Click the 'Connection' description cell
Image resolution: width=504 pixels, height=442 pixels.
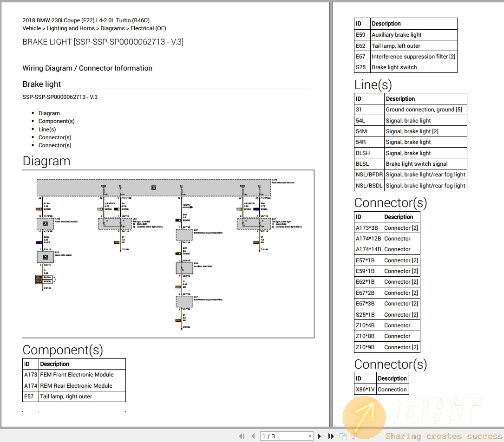click(392, 390)
